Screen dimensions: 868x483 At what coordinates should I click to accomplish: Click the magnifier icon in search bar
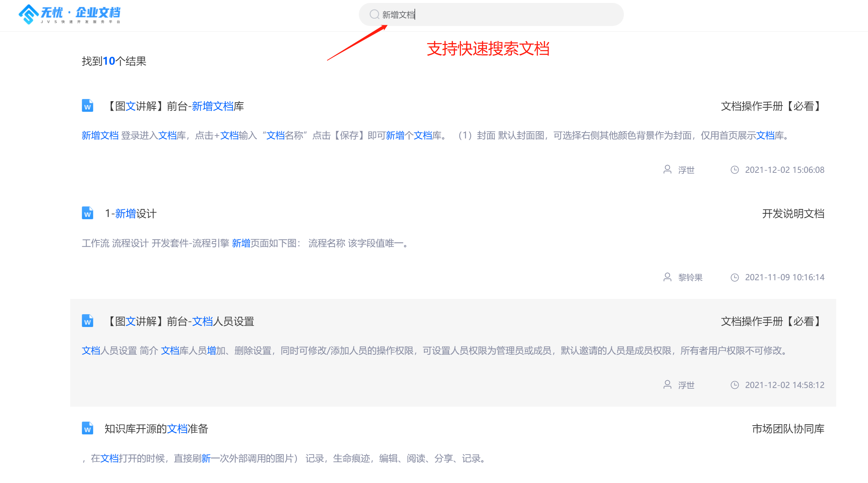(x=374, y=15)
